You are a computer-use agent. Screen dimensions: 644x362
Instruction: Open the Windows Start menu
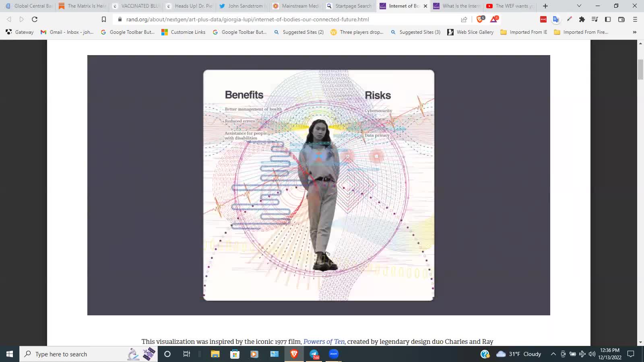click(x=10, y=354)
